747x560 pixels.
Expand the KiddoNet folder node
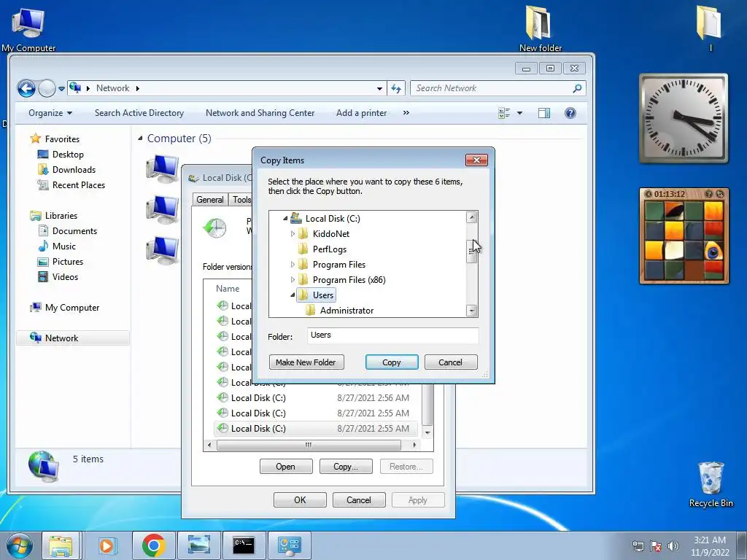[293, 234]
